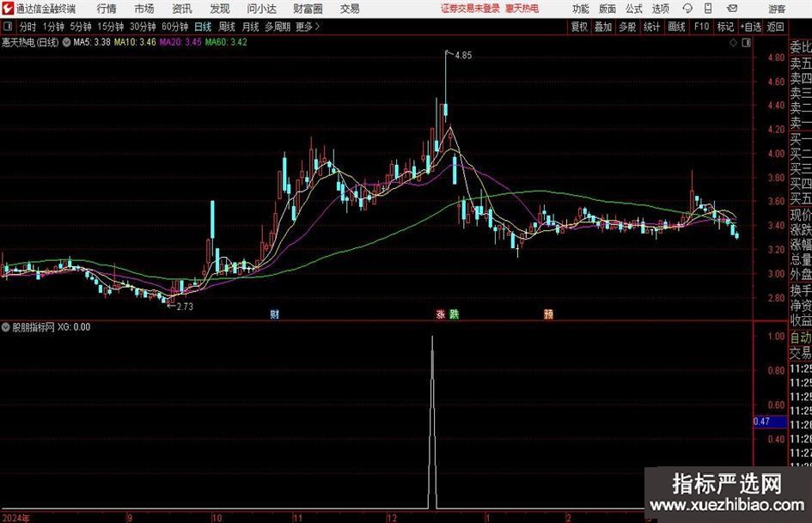812x523 pixels.
Task: Click the diamond icon at chart top right
Action: pyautogui.click(x=733, y=43)
